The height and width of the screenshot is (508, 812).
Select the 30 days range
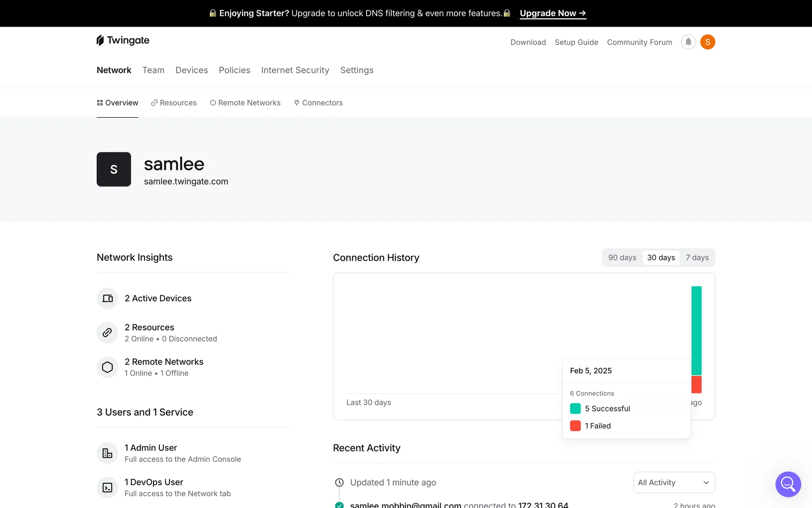tap(661, 257)
